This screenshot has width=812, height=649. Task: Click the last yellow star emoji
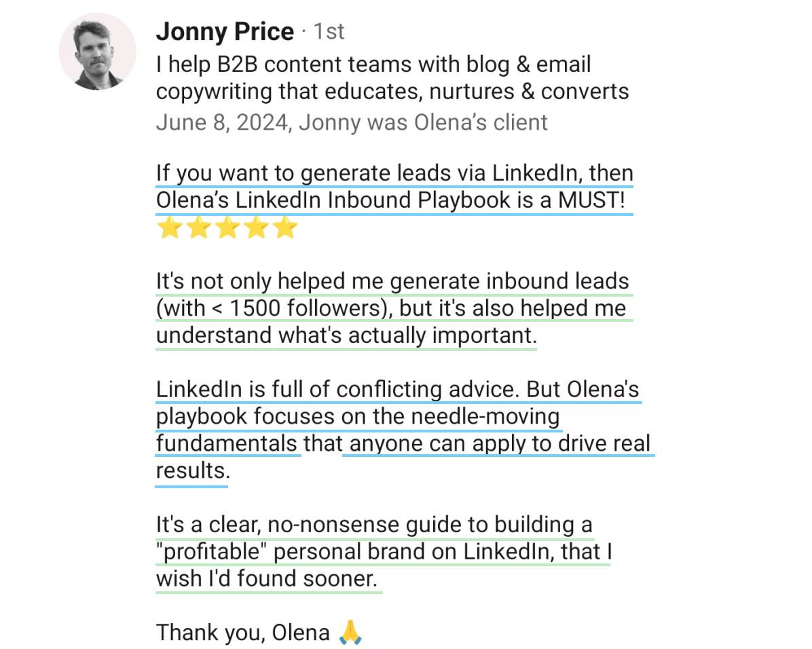[284, 227]
